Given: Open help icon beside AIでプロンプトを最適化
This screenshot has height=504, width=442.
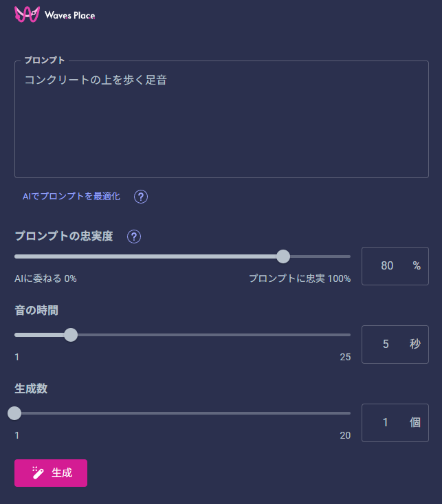Looking at the screenshot, I should [x=141, y=197].
